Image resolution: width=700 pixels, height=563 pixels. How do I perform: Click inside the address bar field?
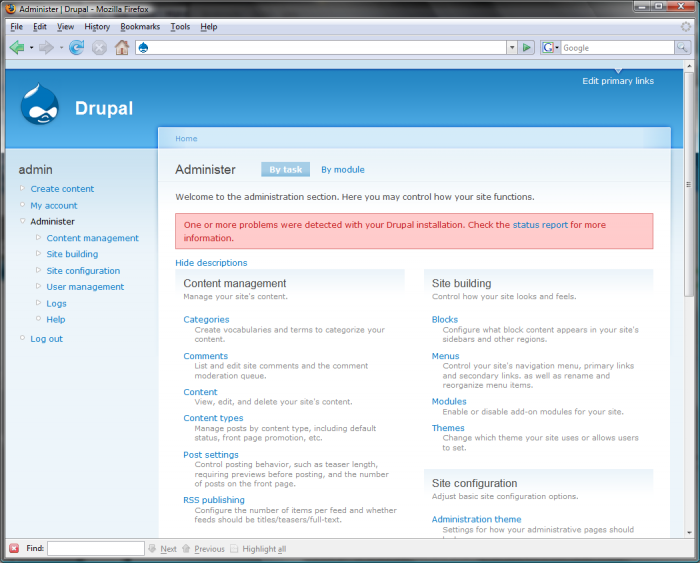pyautogui.click(x=321, y=47)
